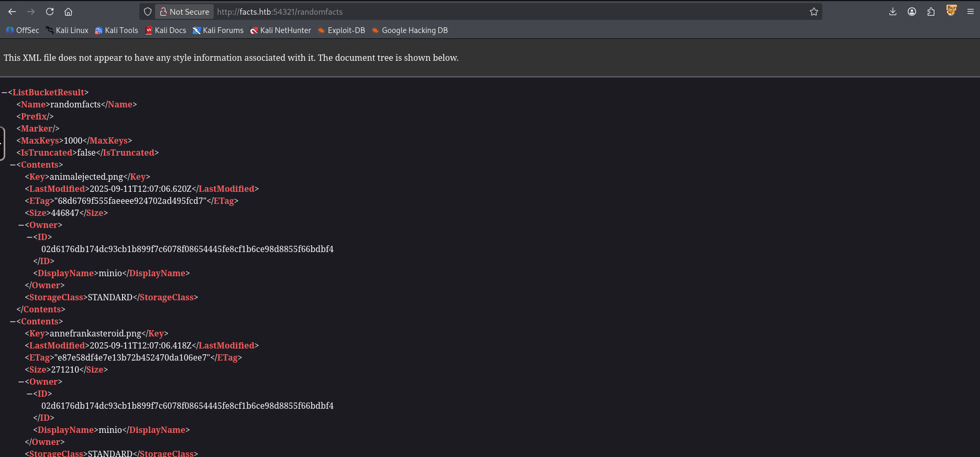This screenshot has height=457, width=980.
Task: Open the application hamburger menu
Action: [970, 12]
